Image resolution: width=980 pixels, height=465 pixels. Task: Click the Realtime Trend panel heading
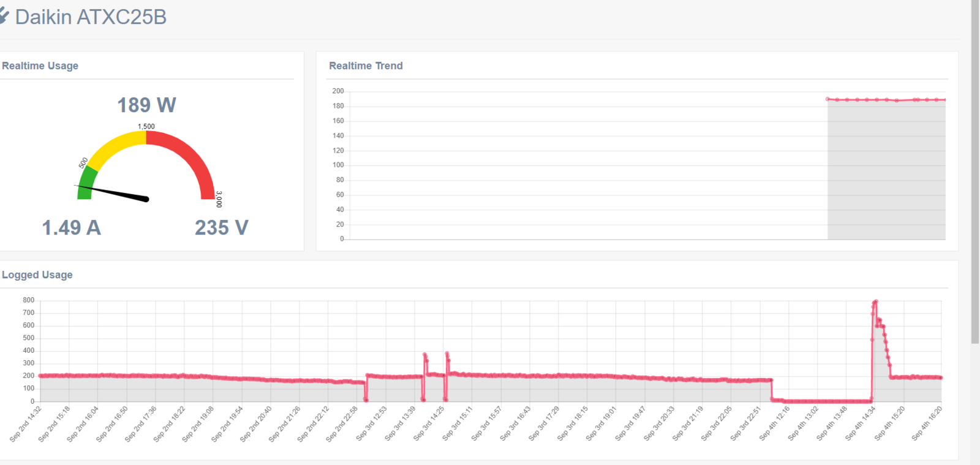point(366,66)
